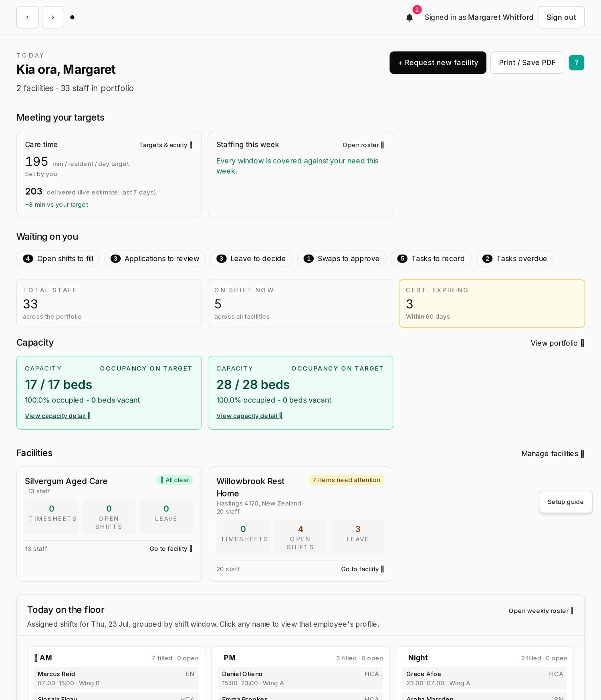The height and width of the screenshot is (700, 601).
Task: Click Willowbrook Leave tile showing 3
Action: (358, 537)
